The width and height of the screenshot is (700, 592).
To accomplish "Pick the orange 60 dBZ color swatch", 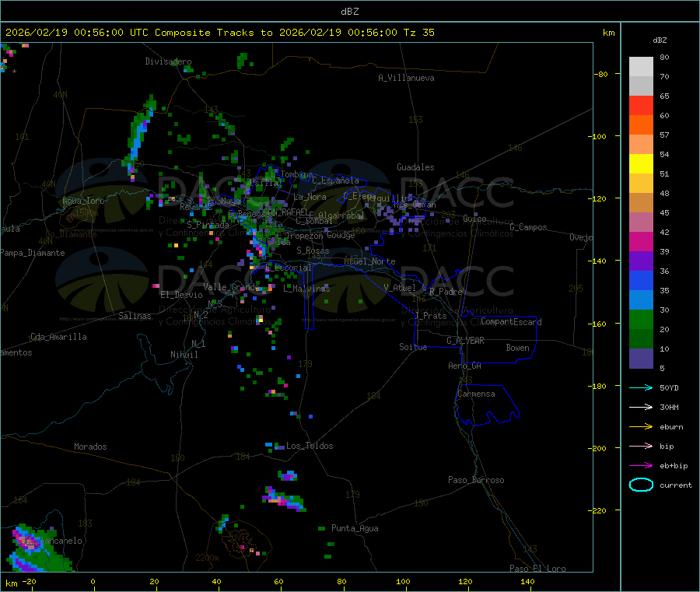I will coord(641,125).
